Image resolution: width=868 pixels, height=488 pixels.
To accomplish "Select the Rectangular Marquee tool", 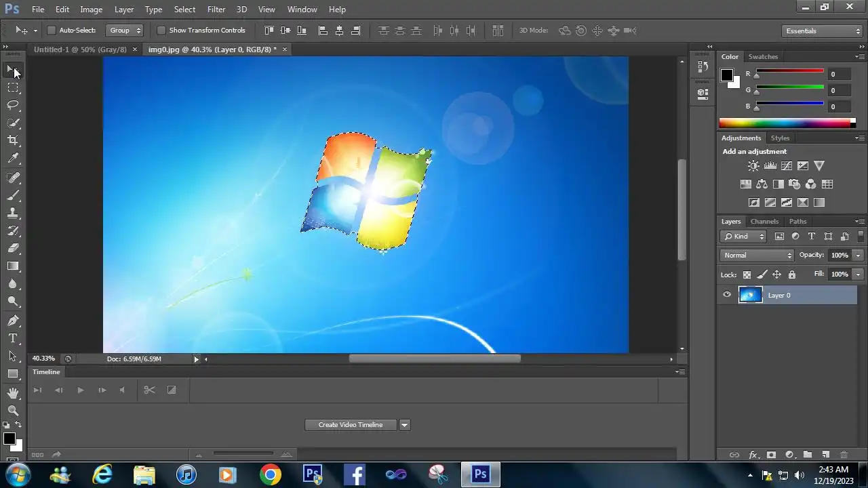I will 13,87.
